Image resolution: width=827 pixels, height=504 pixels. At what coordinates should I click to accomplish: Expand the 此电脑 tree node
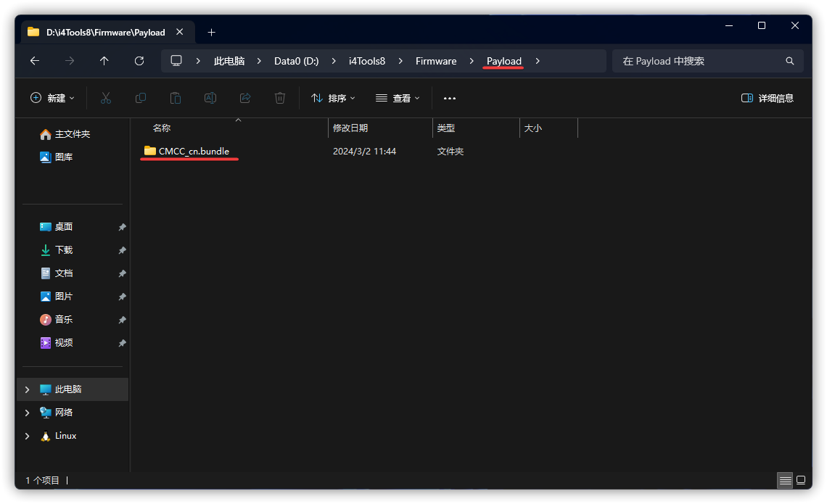28,389
